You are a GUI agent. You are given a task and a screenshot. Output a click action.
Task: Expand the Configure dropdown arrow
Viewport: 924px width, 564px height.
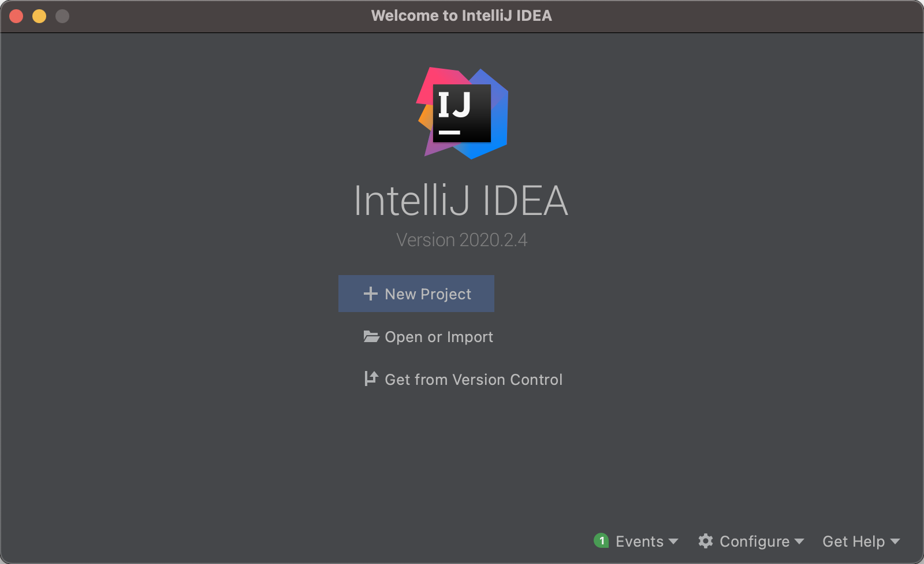click(799, 541)
